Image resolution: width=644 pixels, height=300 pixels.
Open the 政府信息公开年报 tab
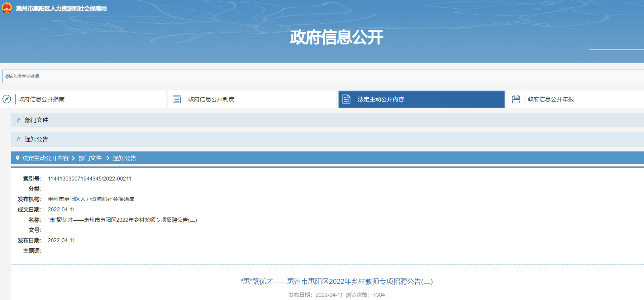click(576, 99)
